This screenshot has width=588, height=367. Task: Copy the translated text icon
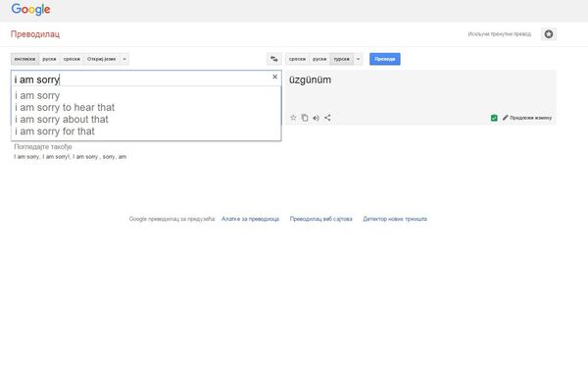(x=305, y=118)
